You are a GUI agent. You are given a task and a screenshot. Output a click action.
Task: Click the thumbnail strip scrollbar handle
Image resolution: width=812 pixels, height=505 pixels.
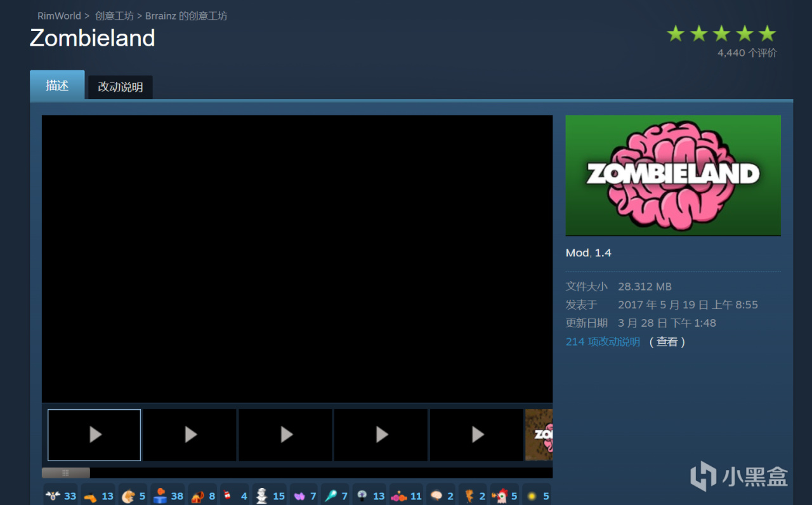(x=66, y=473)
